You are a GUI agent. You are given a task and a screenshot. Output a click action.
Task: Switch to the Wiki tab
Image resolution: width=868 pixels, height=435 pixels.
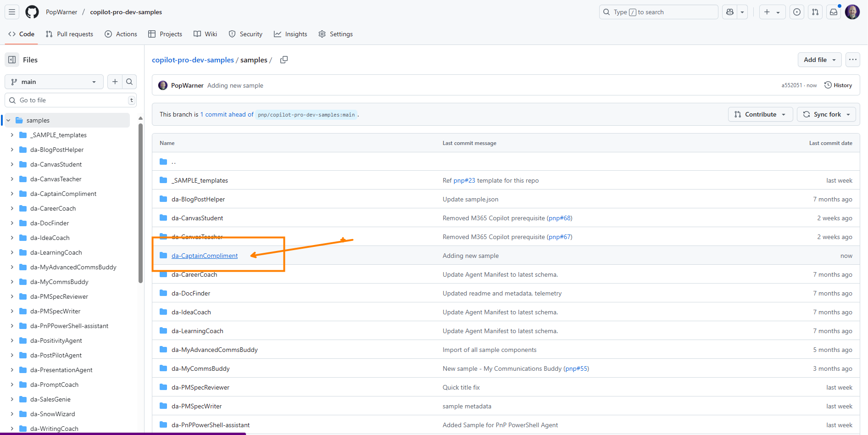205,34
